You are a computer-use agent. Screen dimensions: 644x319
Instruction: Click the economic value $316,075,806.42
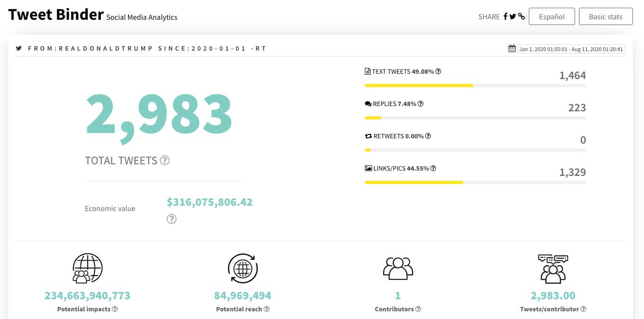[x=210, y=202]
